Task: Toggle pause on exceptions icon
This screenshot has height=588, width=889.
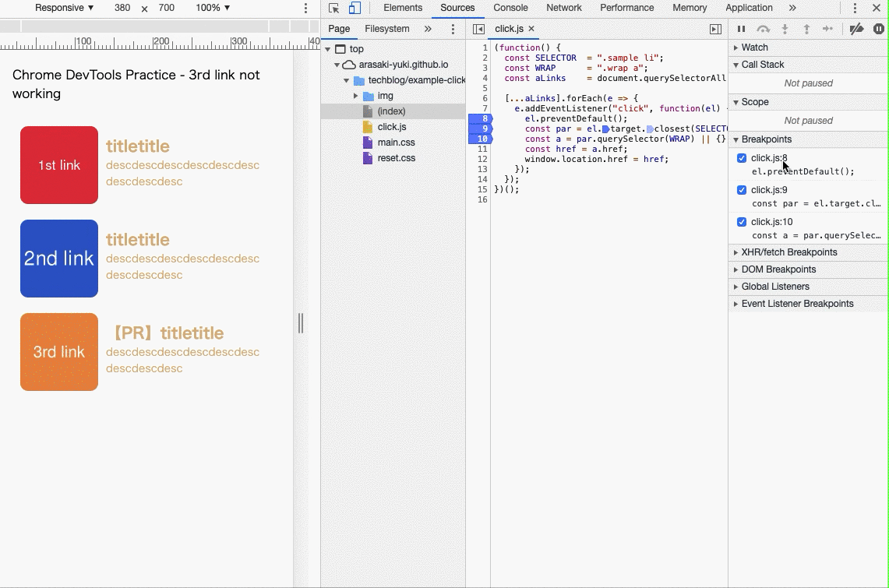Action: (x=879, y=29)
